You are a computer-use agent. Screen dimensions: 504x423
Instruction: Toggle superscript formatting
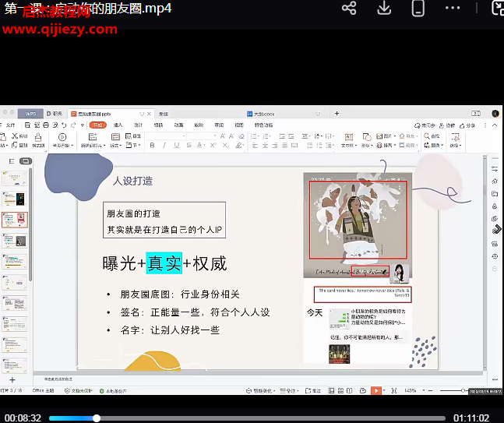213,146
